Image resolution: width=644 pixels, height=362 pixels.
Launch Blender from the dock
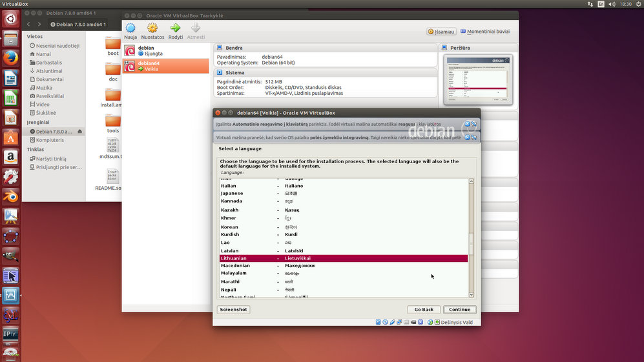point(10,196)
